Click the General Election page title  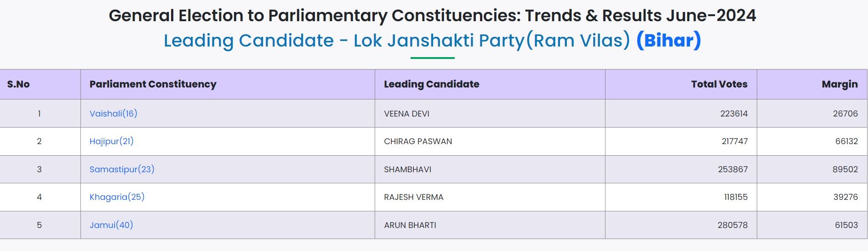pos(432,16)
